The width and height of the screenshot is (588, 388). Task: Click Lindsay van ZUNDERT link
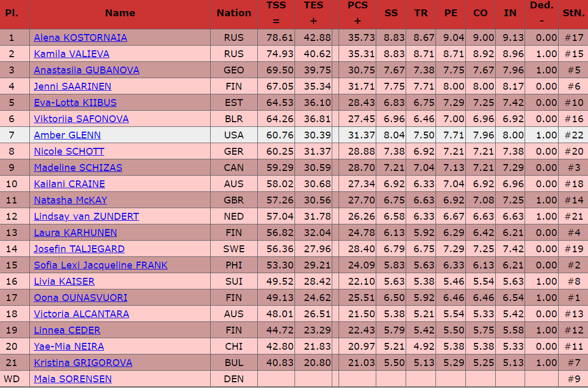point(86,217)
